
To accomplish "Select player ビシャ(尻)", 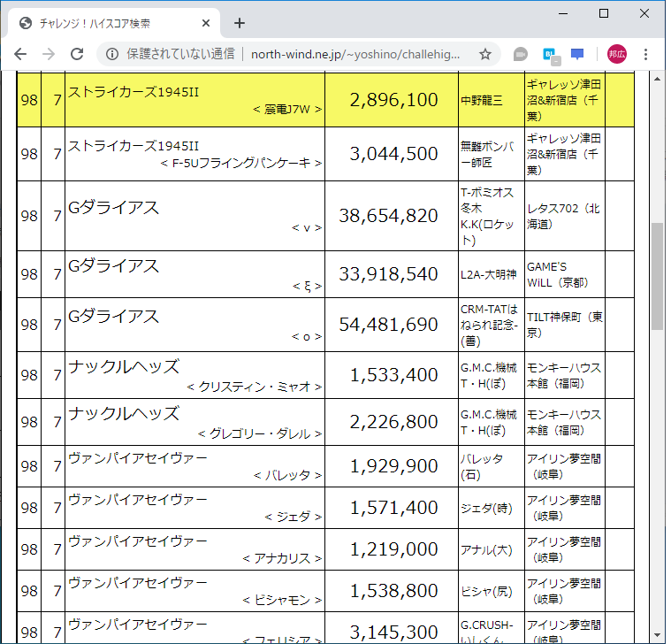I will coord(486,591).
